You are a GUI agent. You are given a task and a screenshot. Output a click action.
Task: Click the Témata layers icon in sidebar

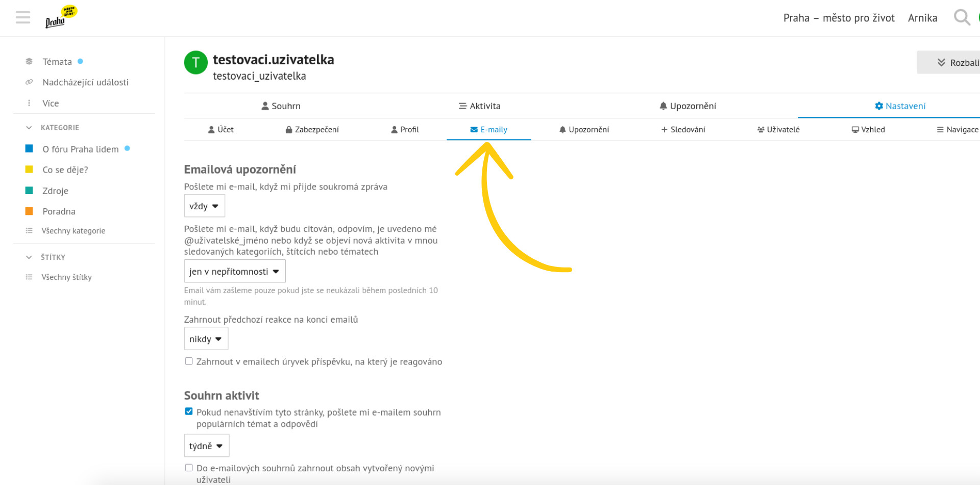pos(29,62)
